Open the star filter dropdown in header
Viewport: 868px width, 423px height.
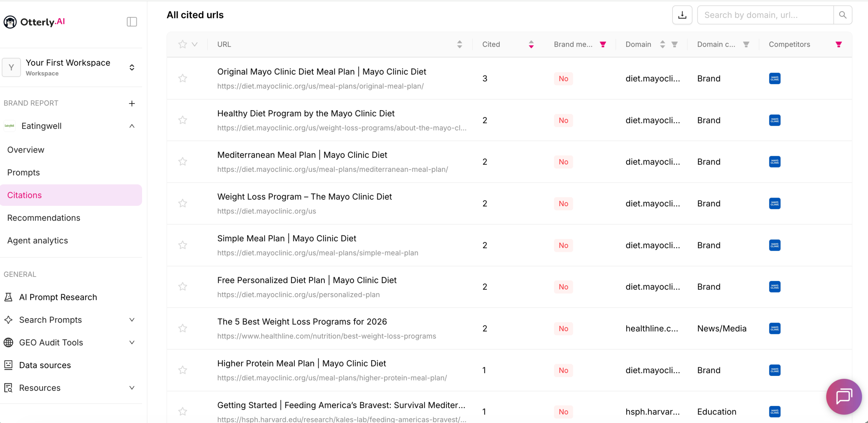[x=195, y=44]
